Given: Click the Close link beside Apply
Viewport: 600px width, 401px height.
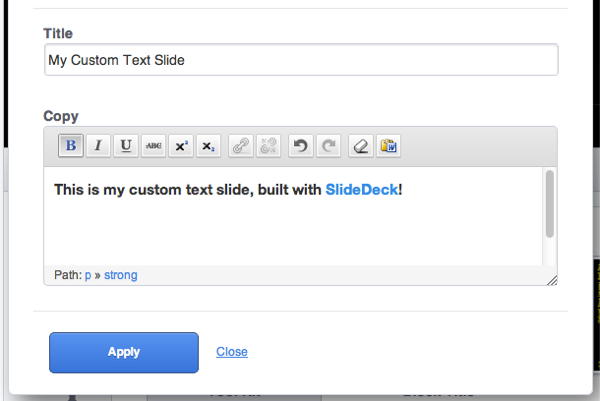Looking at the screenshot, I should click(232, 352).
